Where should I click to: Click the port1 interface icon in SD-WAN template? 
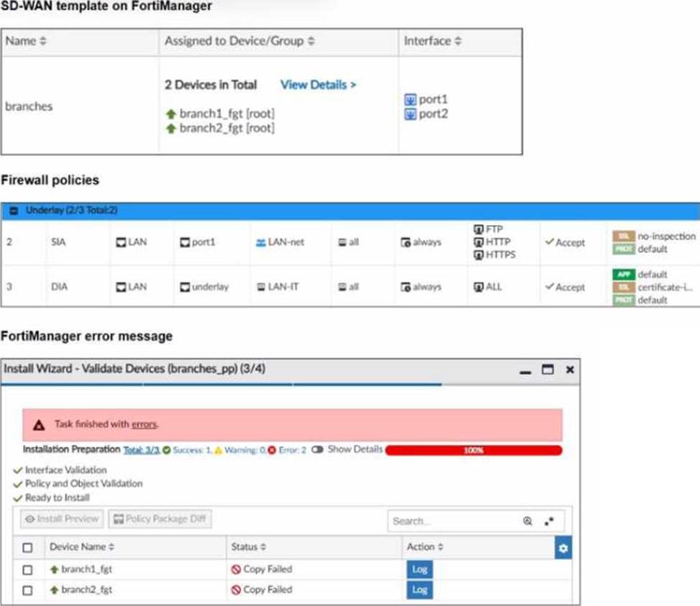point(410,100)
